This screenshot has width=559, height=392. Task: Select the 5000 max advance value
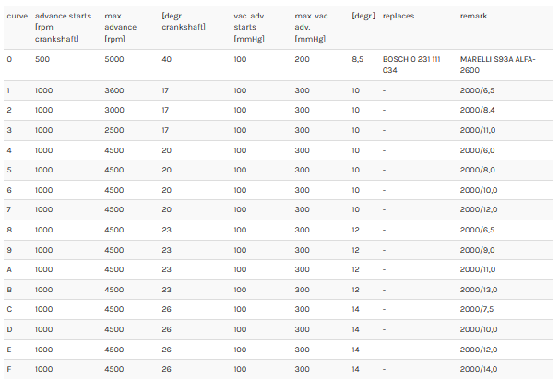(114, 59)
